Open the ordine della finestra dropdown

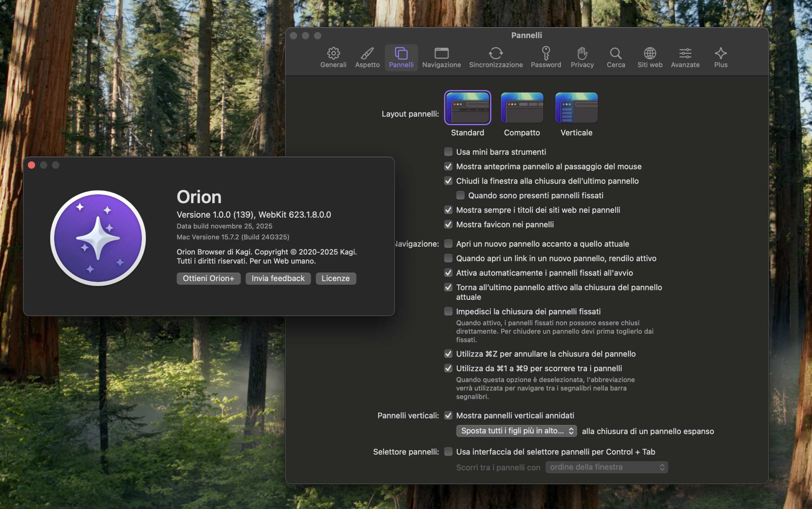pyautogui.click(x=606, y=467)
